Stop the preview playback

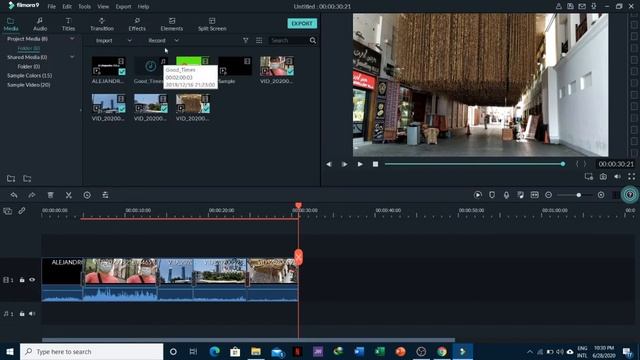(x=376, y=164)
